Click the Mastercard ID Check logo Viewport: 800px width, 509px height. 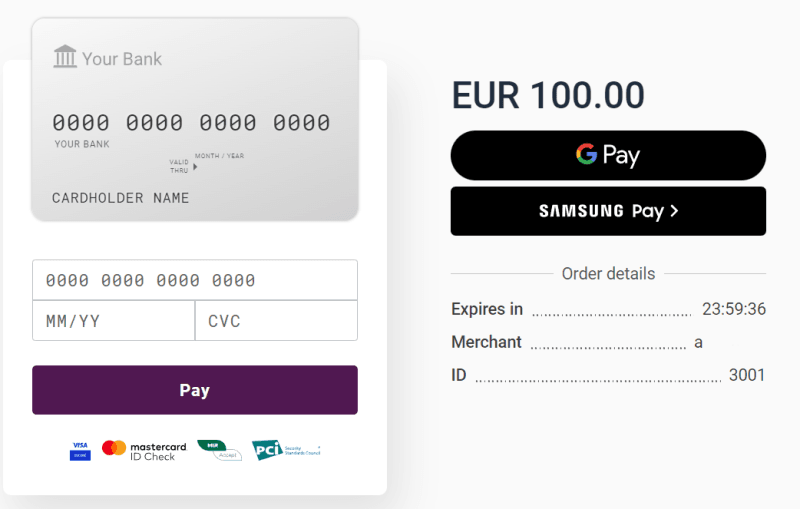tap(144, 450)
